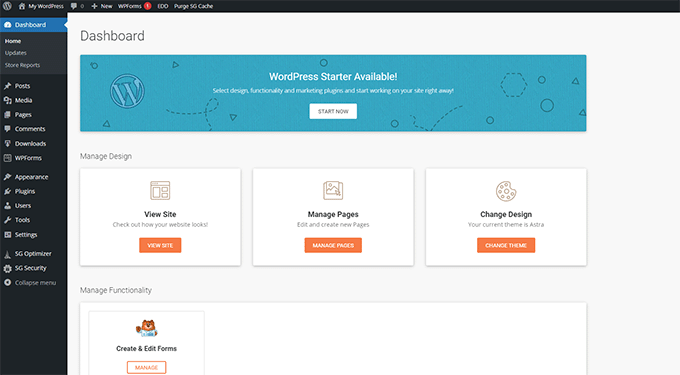The image size is (680, 375).
Task: Click the Posts pin icon
Action: click(x=7, y=86)
